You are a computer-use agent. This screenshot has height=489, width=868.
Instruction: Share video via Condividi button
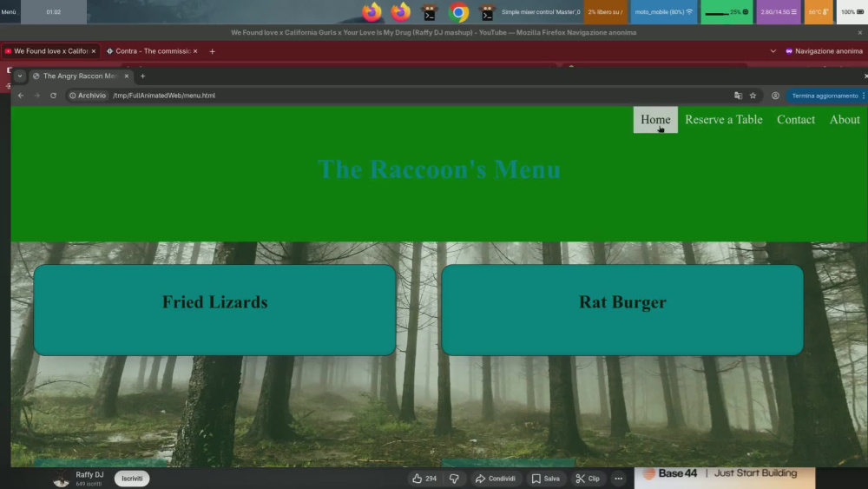point(495,479)
